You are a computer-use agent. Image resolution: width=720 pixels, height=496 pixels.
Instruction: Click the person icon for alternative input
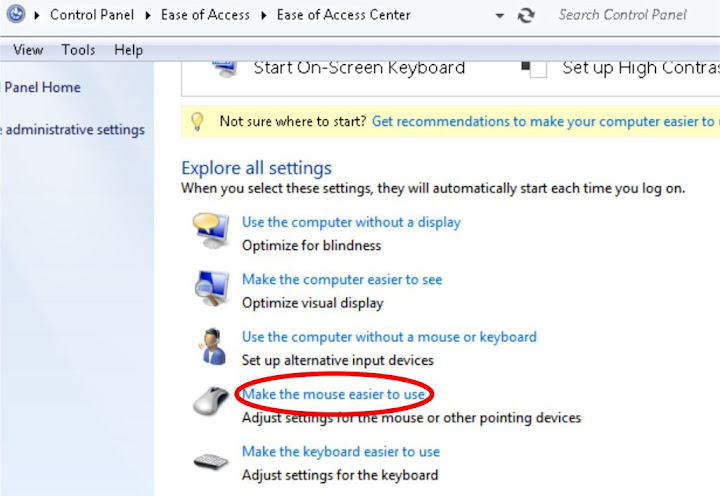tap(210, 346)
